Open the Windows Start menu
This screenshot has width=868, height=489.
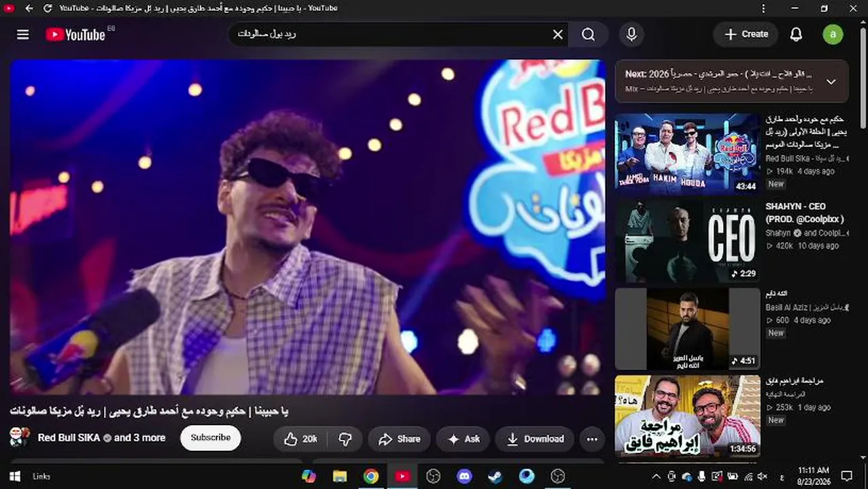pos(14,476)
